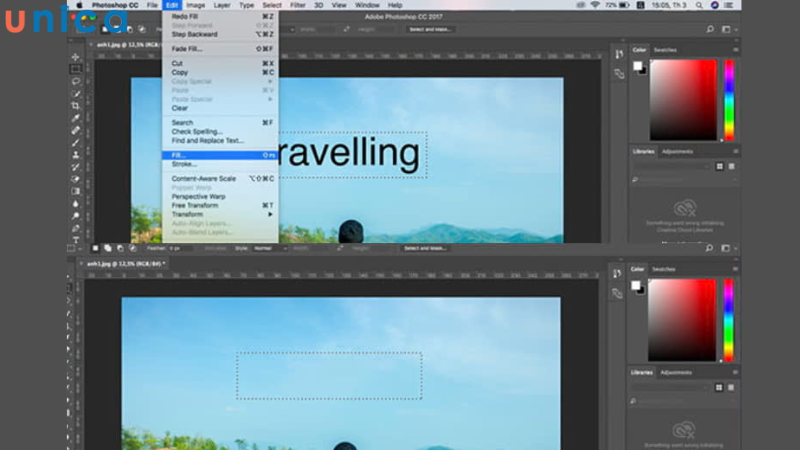Click the search icon in upper options bar
This screenshot has width=800, height=450.
[710, 29]
